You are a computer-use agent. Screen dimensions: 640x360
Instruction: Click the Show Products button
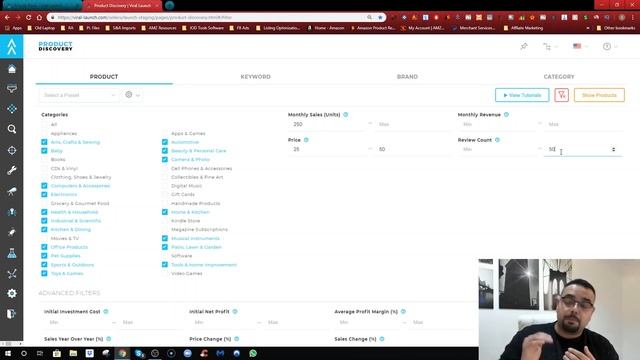599,95
